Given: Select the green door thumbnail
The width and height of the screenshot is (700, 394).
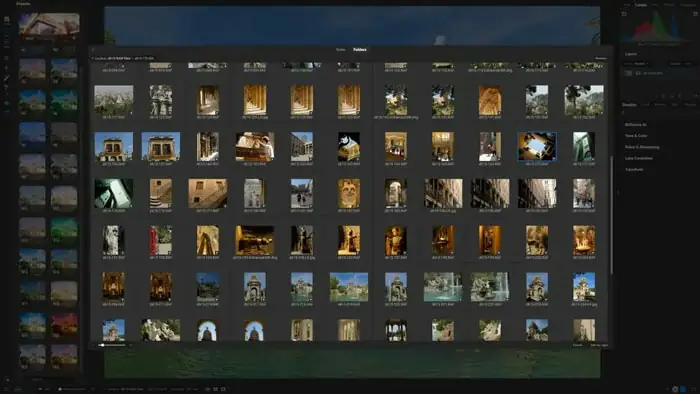Looking at the screenshot, I should pyautogui.click(x=584, y=146).
